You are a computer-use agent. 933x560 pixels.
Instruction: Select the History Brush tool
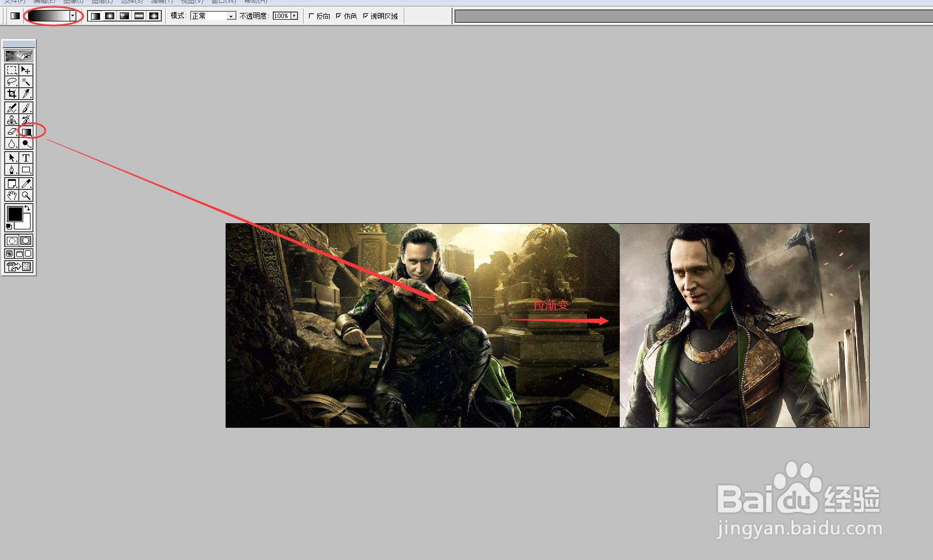pos(26,120)
